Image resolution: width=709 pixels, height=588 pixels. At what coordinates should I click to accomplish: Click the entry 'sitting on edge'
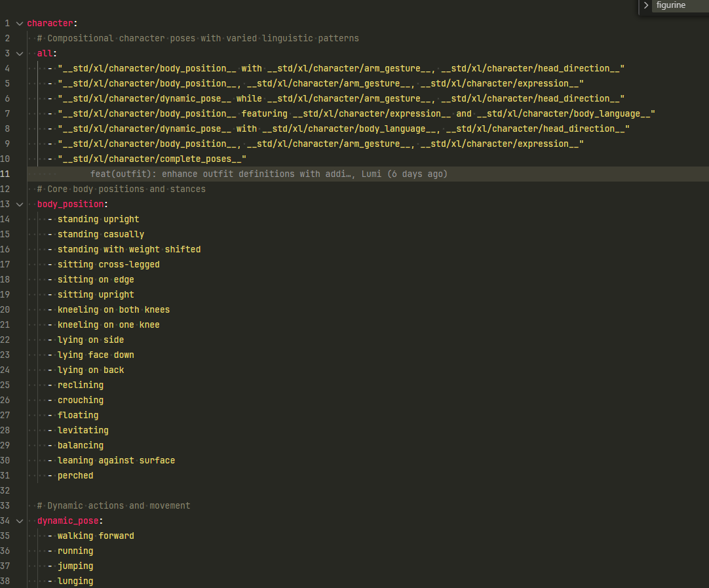tap(96, 279)
